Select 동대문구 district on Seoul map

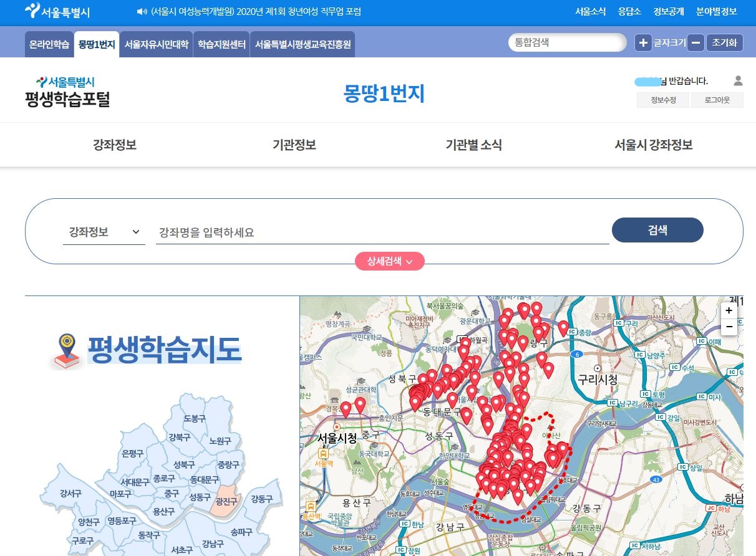(x=205, y=479)
